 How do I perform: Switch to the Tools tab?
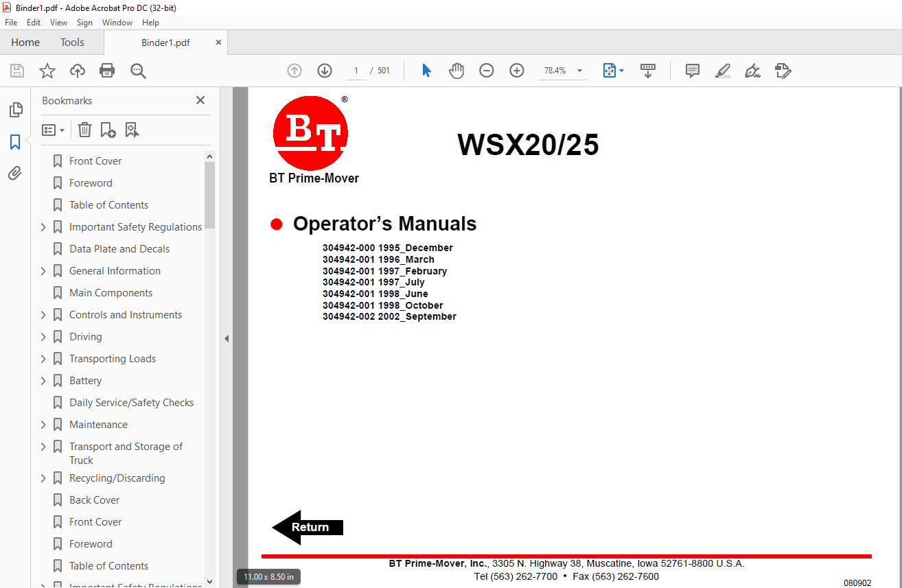[72, 42]
